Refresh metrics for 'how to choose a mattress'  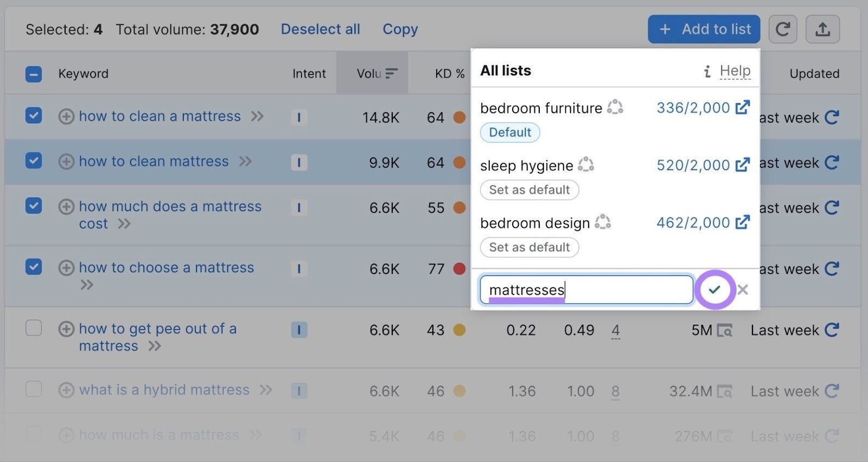click(x=832, y=268)
